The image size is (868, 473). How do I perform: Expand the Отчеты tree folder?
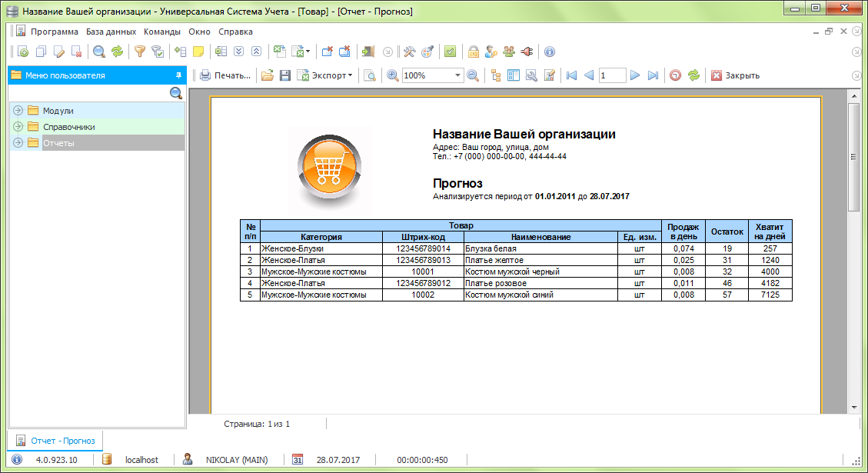point(18,142)
